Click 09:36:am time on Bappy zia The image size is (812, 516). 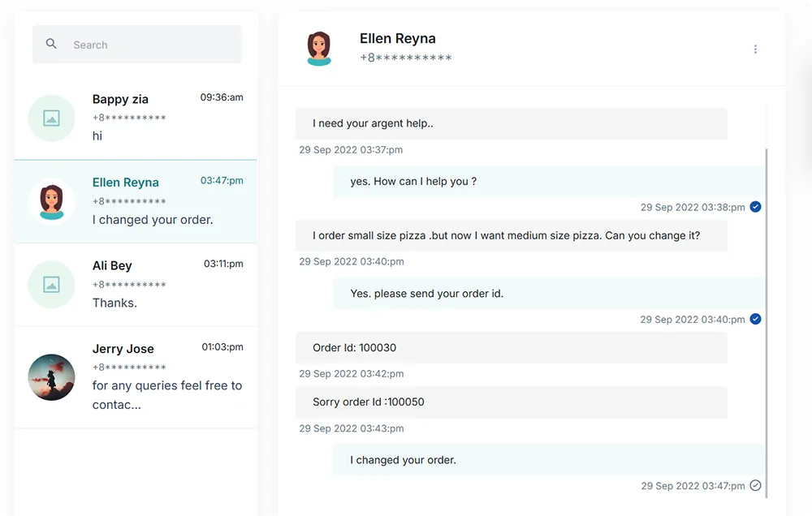click(222, 97)
